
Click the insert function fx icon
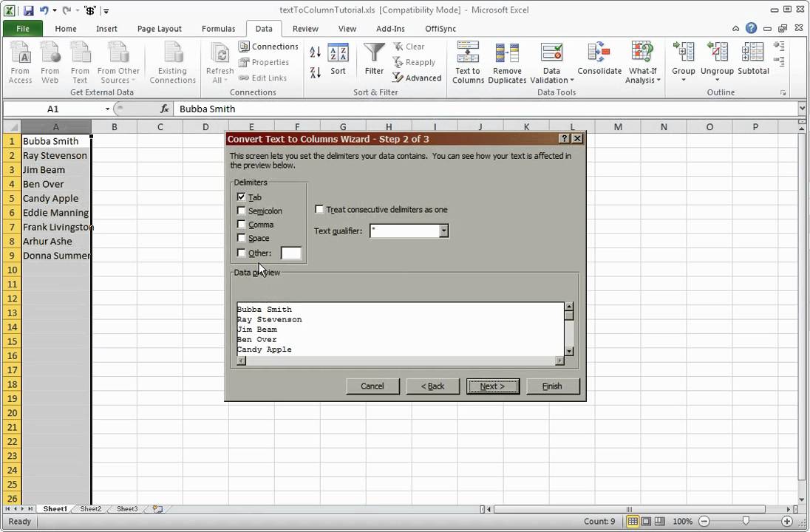point(164,109)
